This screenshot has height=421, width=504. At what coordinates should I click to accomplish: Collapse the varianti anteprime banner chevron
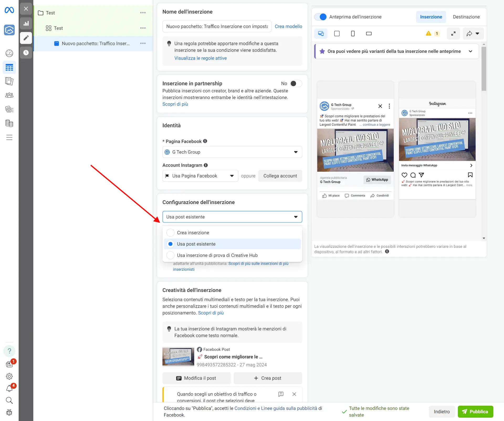click(470, 51)
